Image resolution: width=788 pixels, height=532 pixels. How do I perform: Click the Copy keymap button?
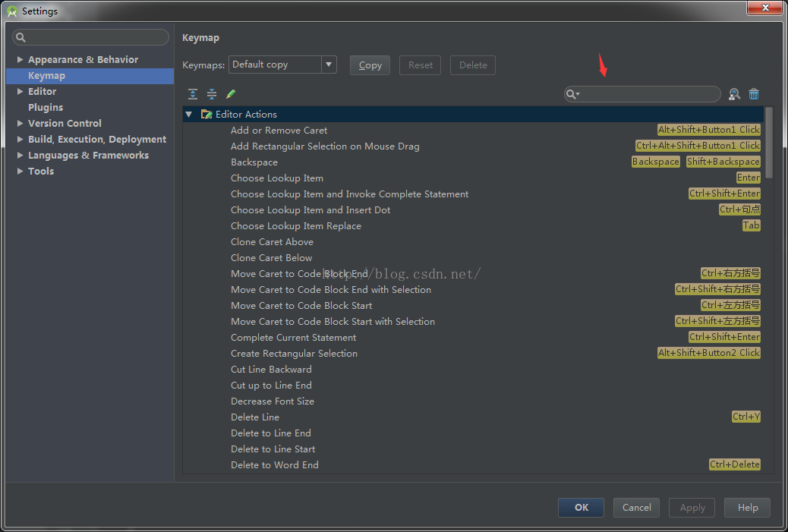coord(370,65)
